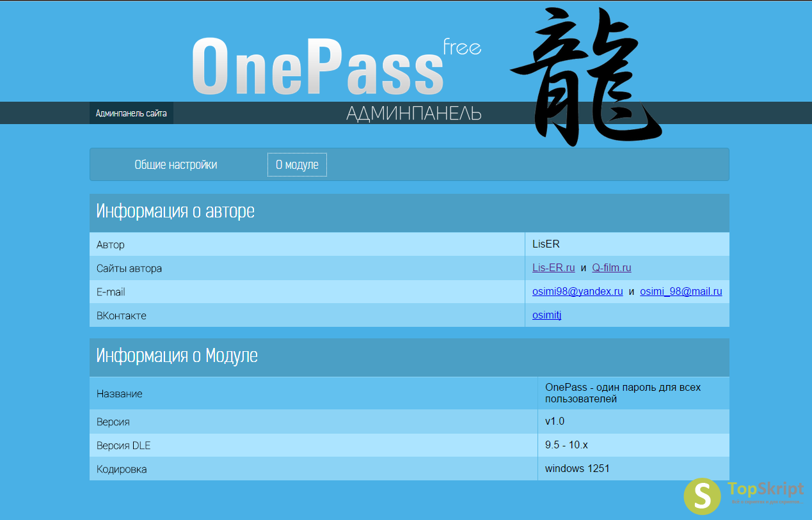Visit the Q-film.ru link

click(612, 268)
